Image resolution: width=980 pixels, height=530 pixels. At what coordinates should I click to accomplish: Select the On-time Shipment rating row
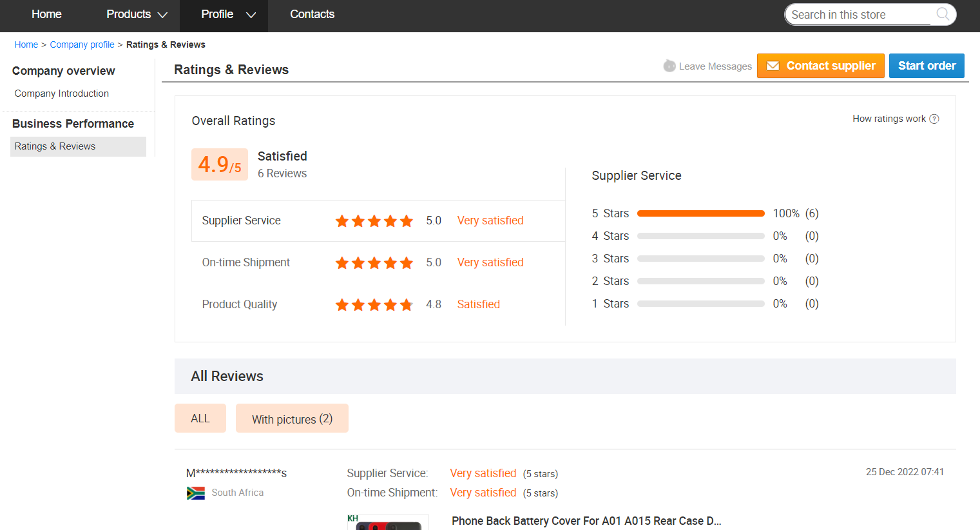pos(378,263)
